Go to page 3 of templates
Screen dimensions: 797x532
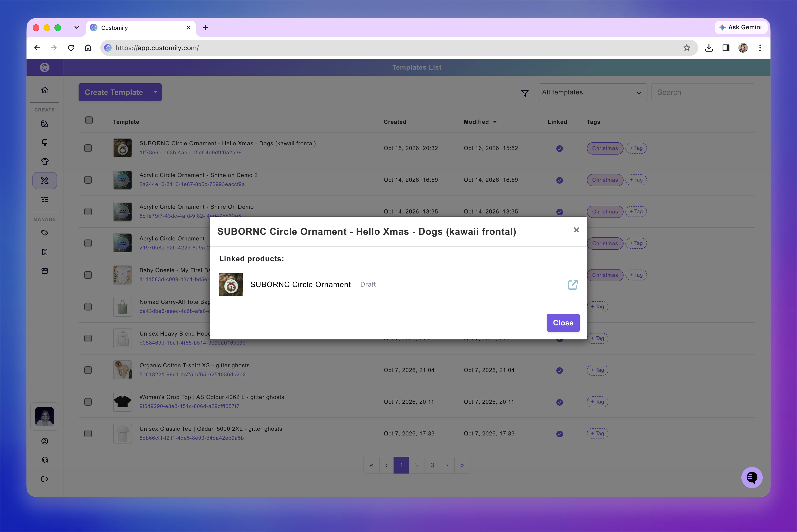[432, 465]
